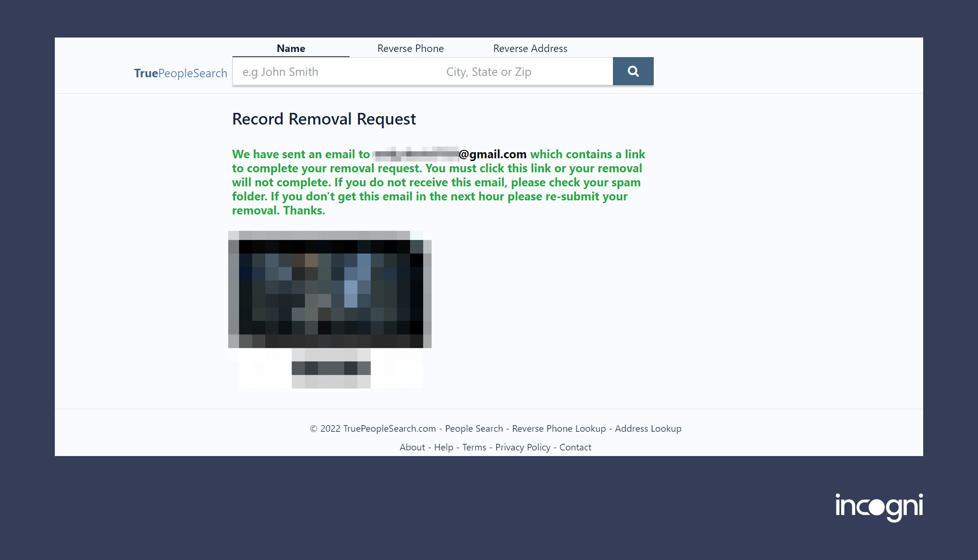Screen dimensions: 978x560
Task: Click the 2022 TruePeopleSearch.com copyright text
Action: click(x=373, y=428)
